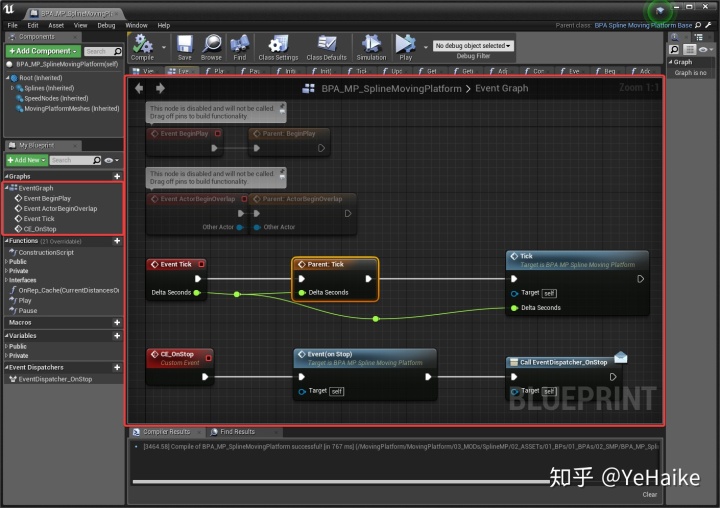Image resolution: width=720 pixels, height=508 pixels.
Task: Navigate back in graph history
Action: tap(139, 88)
